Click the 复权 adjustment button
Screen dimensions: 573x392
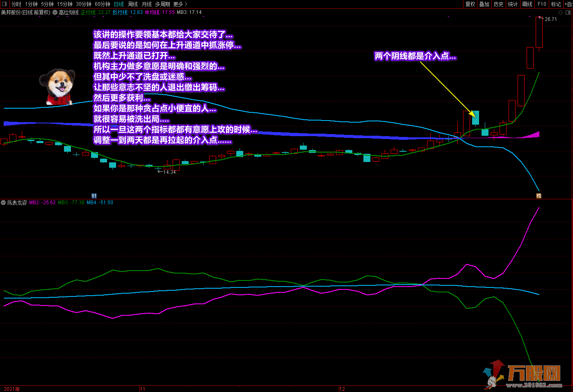[x=470, y=4]
